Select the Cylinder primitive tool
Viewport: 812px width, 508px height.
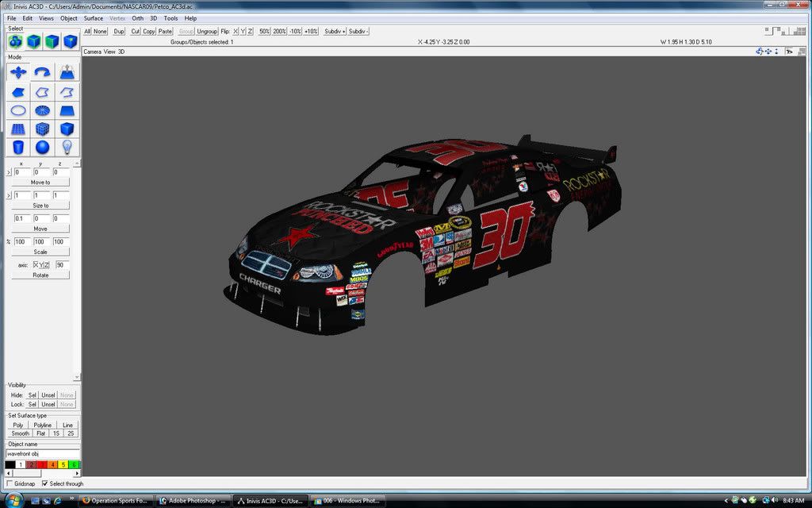tap(18, 147)
